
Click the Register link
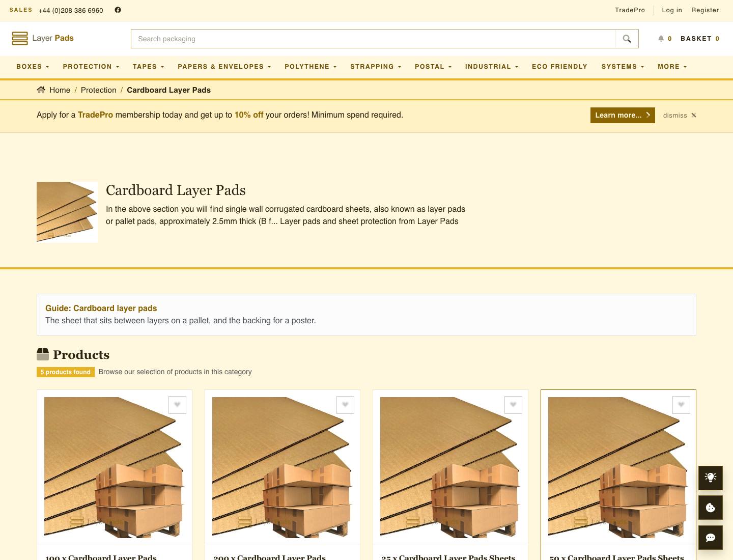pyautogui.click(x=705, y=10)
